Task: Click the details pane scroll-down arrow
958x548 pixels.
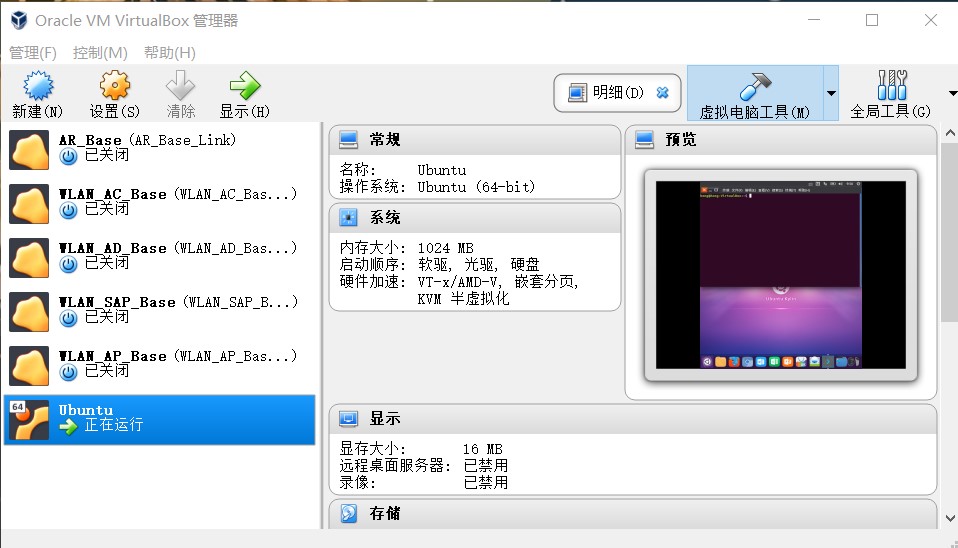Action: click(950, 518)
